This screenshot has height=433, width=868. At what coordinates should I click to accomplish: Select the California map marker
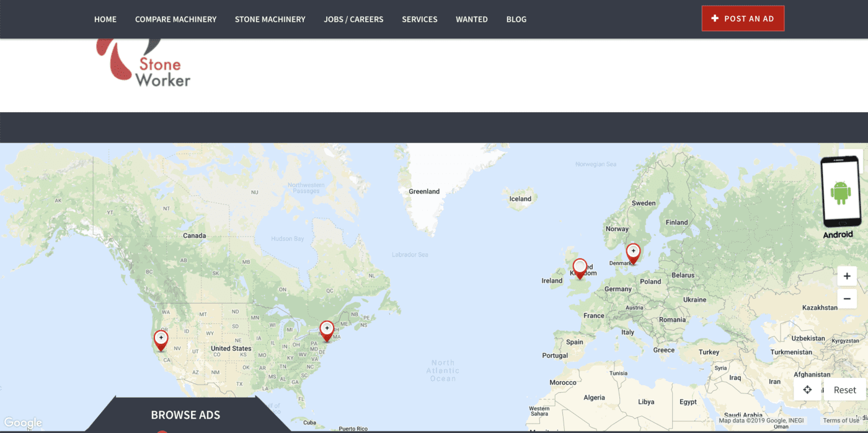click(x=161, y=338)
